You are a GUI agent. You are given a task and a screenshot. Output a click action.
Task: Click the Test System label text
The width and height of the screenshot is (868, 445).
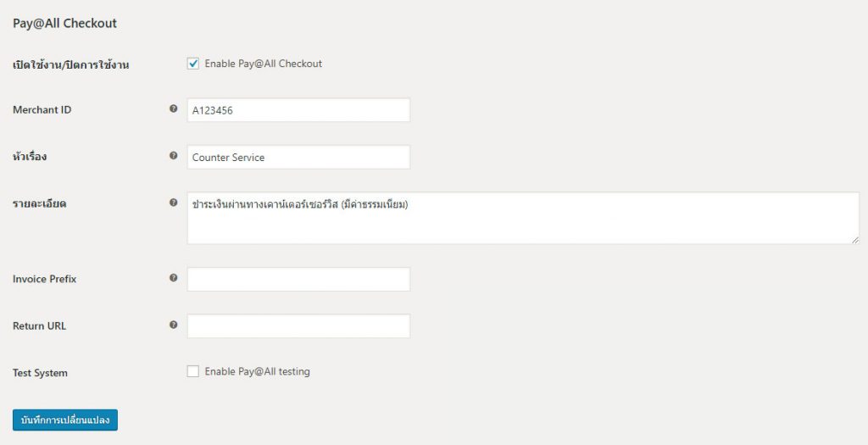[40, 373]
